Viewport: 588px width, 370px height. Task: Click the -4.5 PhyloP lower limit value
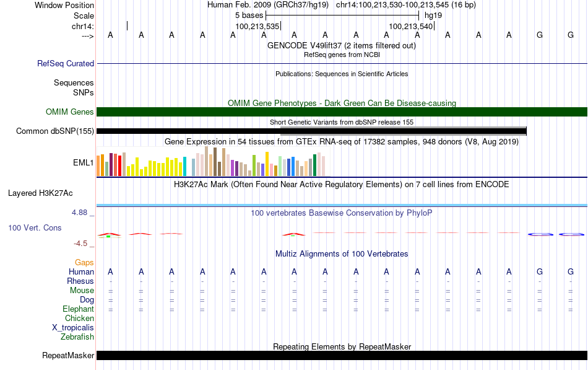pyautogui.click(x=80, y=244)
